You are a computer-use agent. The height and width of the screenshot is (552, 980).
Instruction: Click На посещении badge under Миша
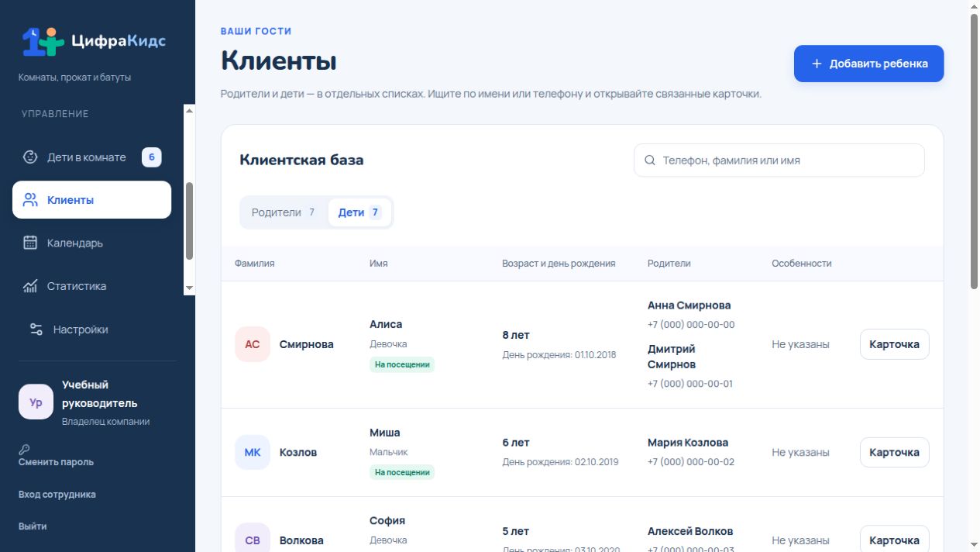[x=402, y=472]
